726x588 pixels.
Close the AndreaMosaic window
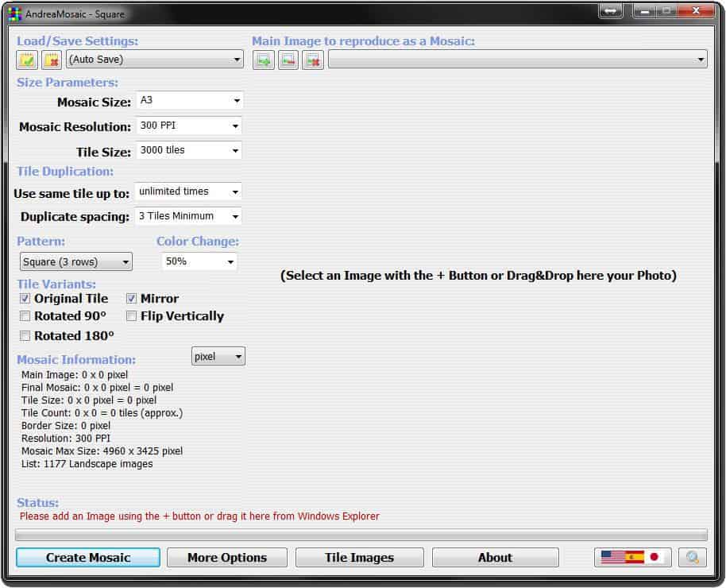696,11
